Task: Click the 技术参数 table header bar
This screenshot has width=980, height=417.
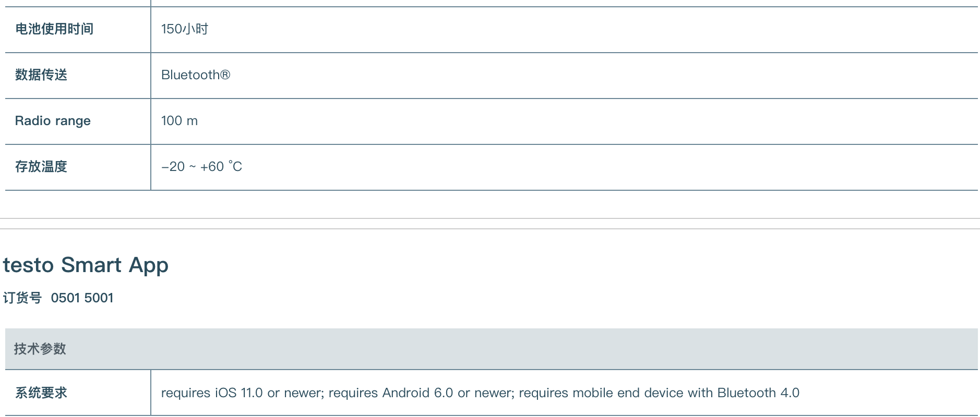Action: [x=491, y=349]
